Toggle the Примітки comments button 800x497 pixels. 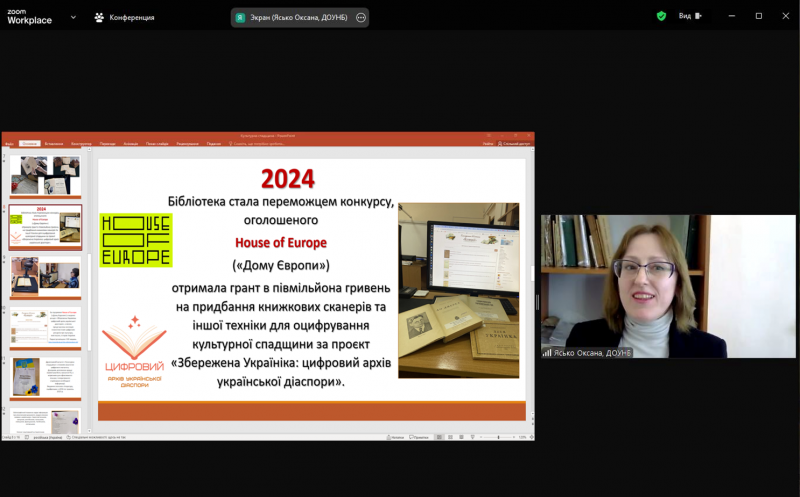pyautogui.click(x=419, y=437)
